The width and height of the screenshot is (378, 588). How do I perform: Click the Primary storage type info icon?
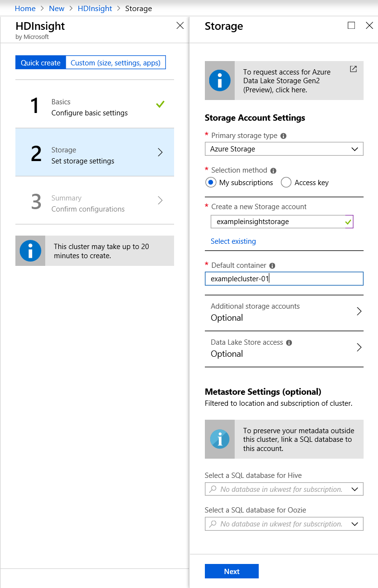click(283, 136)
